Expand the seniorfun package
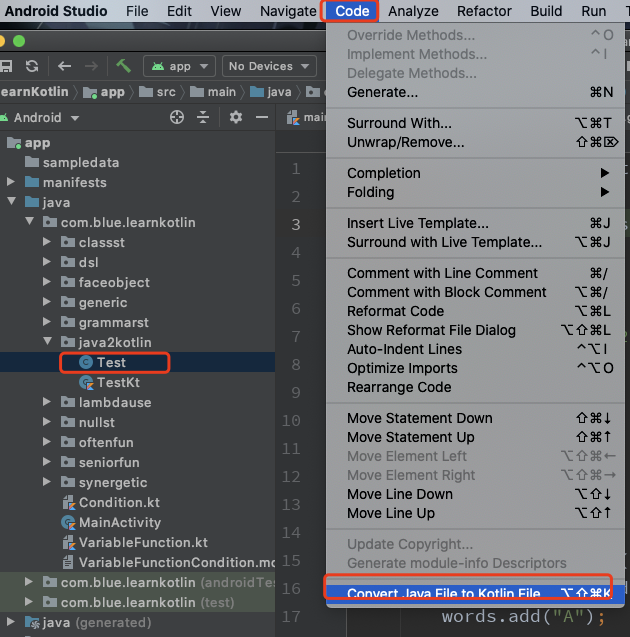This screenshot has height=637, width=630. tap(47, 462)
